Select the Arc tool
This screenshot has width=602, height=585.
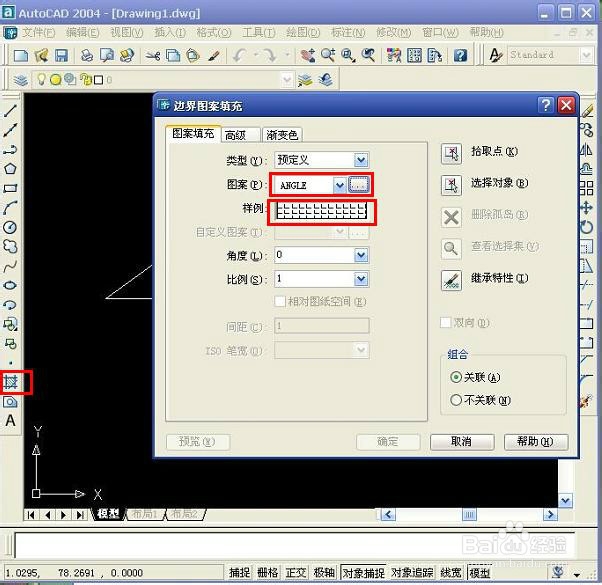coord(10,208)
